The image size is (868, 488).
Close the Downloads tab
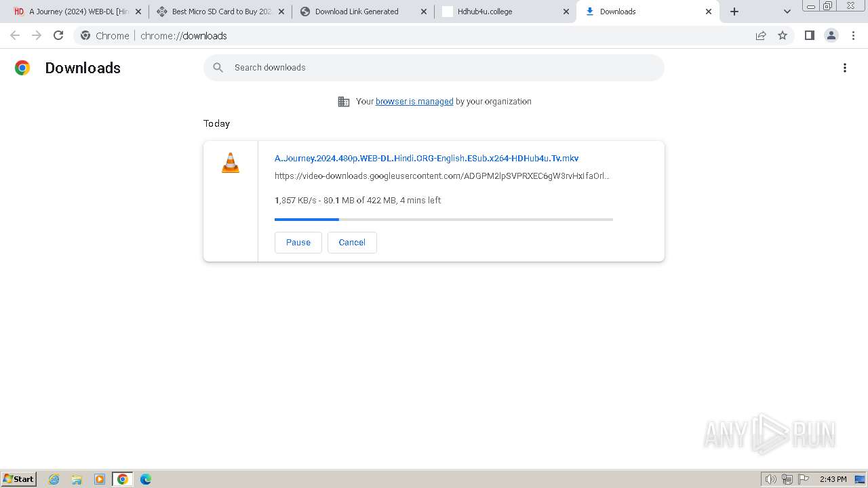(709, 12)
